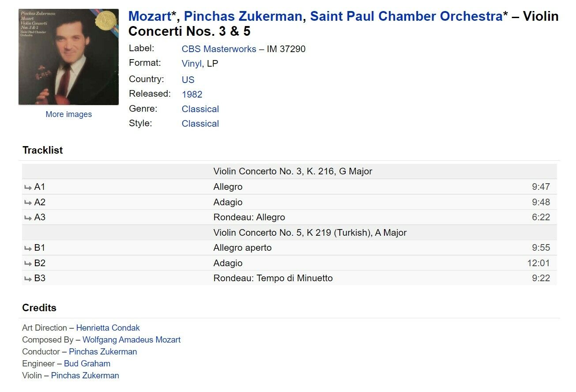Open the More images link

(x=68, y=114)
